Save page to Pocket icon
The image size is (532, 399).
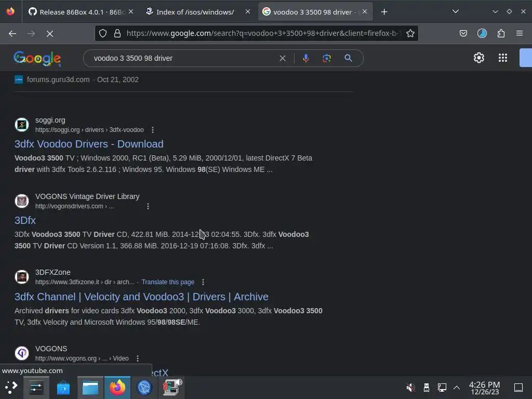click(x=463, y=33)
